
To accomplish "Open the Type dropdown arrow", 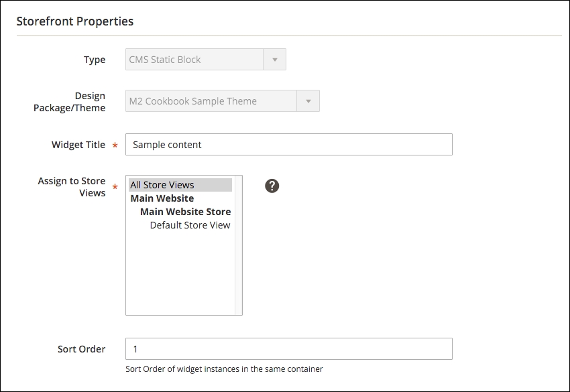I will click(x=275, y=60).
